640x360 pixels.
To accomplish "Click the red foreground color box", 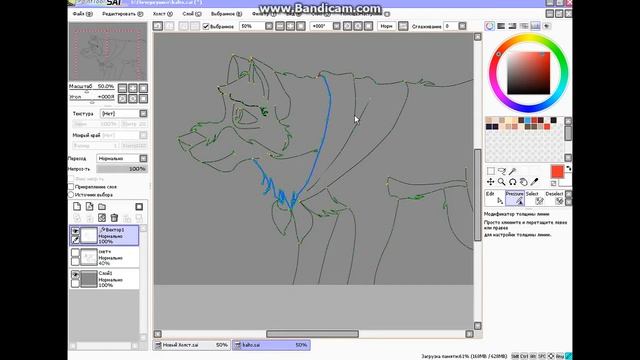I will 557,171.
